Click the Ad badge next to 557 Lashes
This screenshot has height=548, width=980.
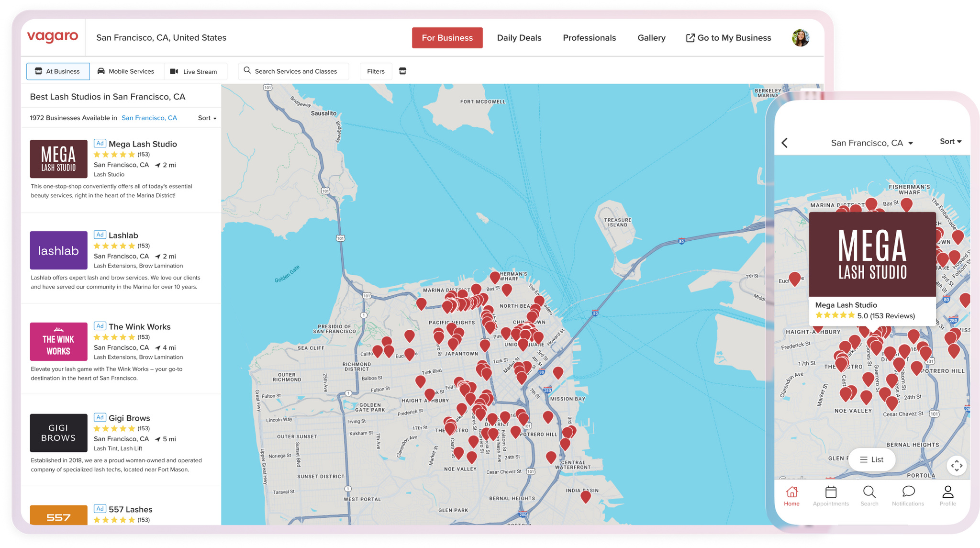[x=100, y=509]
